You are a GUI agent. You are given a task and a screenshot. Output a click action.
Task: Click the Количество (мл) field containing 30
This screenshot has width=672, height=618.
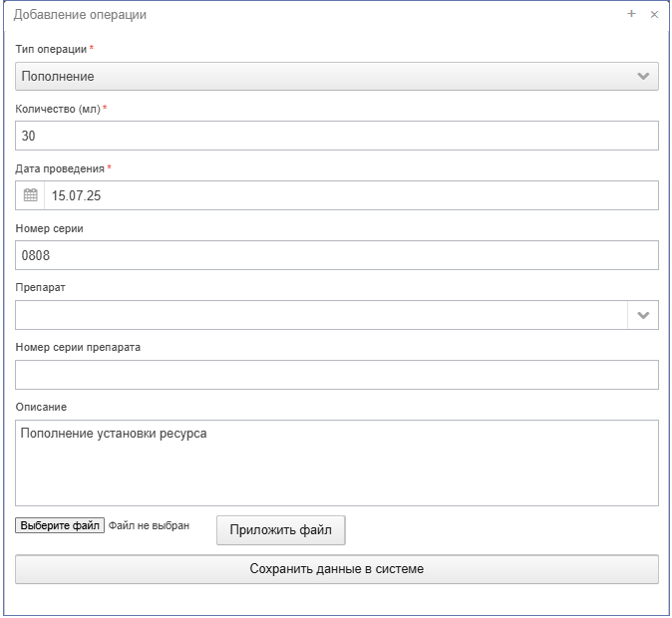pyautogui.click(x=337, y=136)
